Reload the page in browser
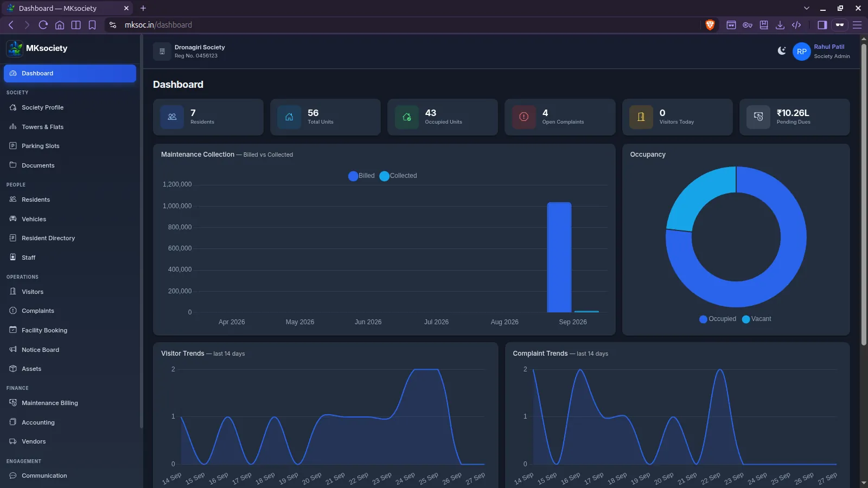The image size is (868, 488). point(43,25)
